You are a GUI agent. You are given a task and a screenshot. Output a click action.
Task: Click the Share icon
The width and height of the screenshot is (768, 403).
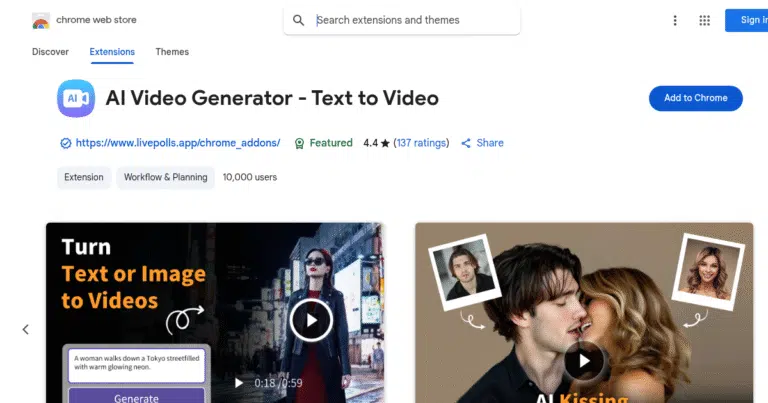point(466,143)
